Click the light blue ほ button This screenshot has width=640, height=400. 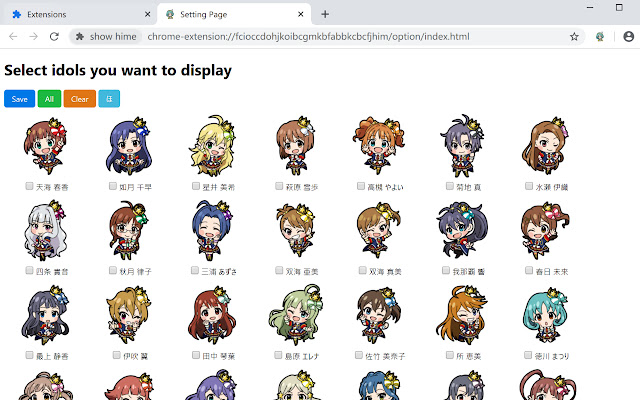(x=109, y=99)
